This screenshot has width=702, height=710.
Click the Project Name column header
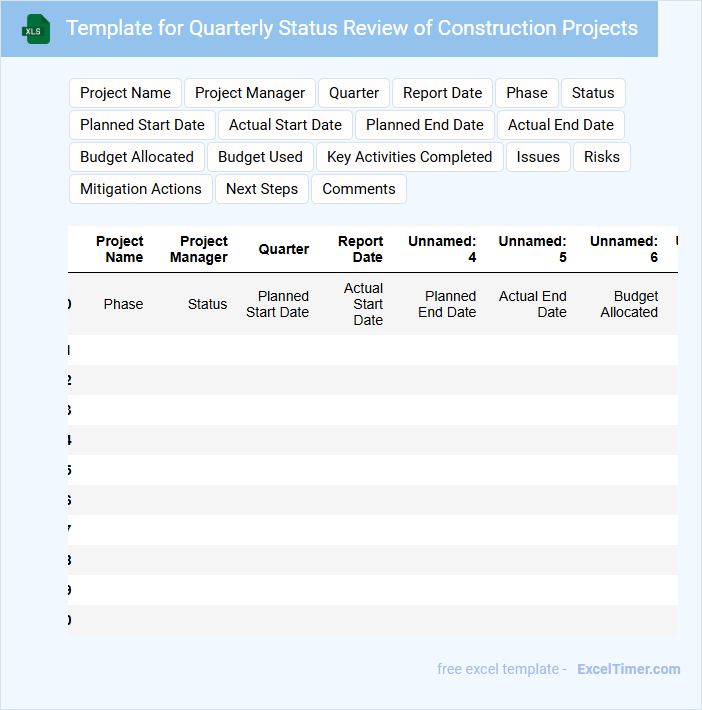(x=120, y=249)
